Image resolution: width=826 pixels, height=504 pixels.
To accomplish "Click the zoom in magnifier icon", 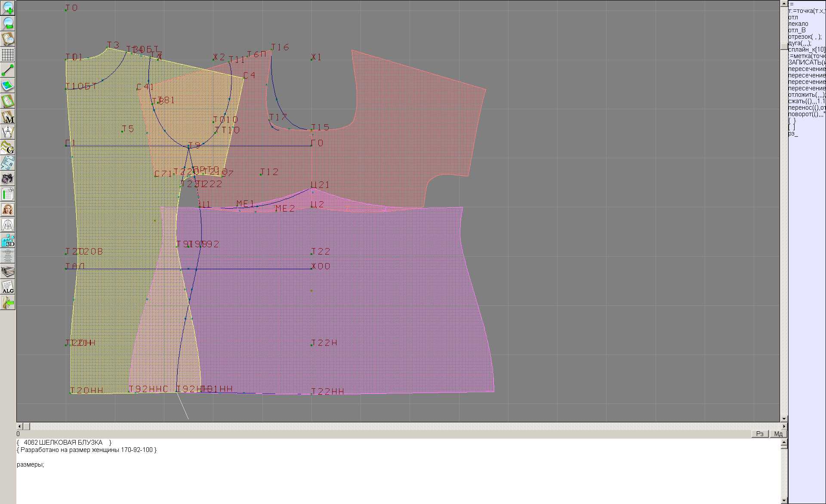I will point(8,8).
